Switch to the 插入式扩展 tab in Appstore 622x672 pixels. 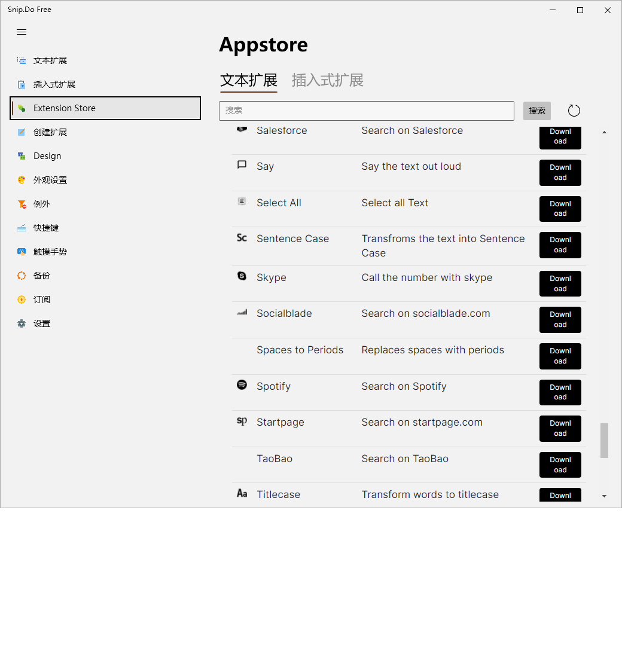(x=328, y=80)
